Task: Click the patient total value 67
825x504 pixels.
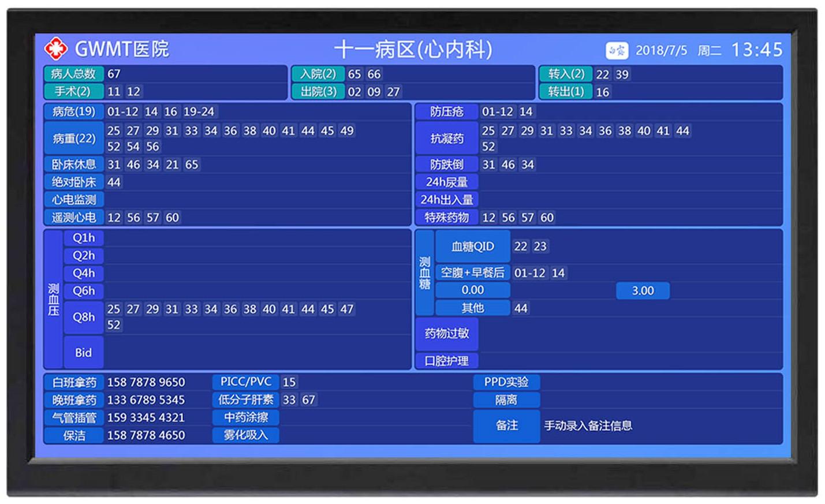Action: coord(114,74)
